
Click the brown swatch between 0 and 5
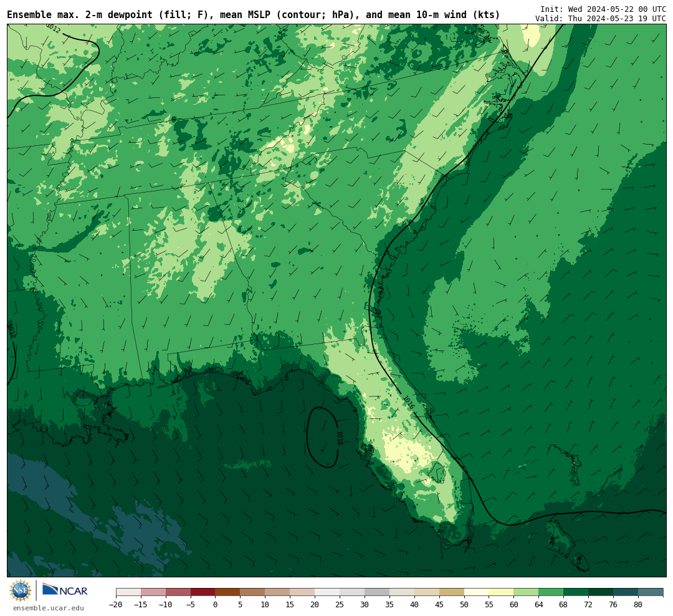tap(228, 592)
